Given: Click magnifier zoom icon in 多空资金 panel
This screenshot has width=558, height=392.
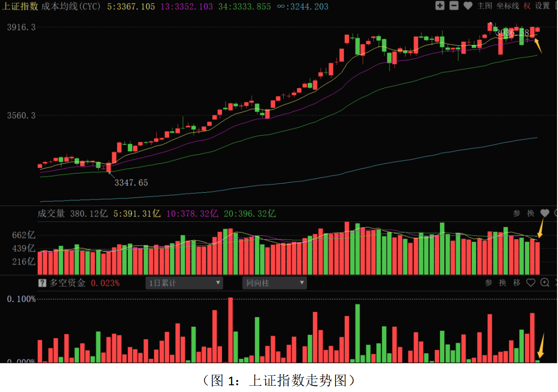Looking at the screenshot, I should [545, 283].
